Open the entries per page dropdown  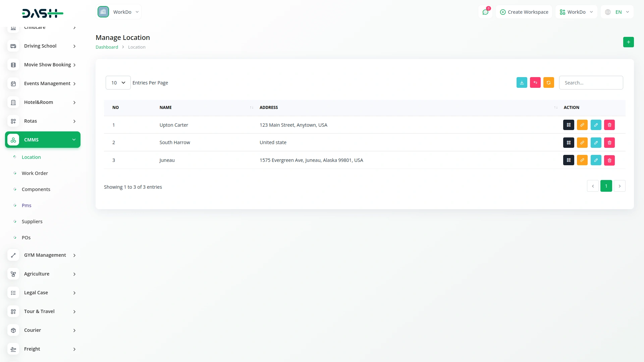[118, 83]
